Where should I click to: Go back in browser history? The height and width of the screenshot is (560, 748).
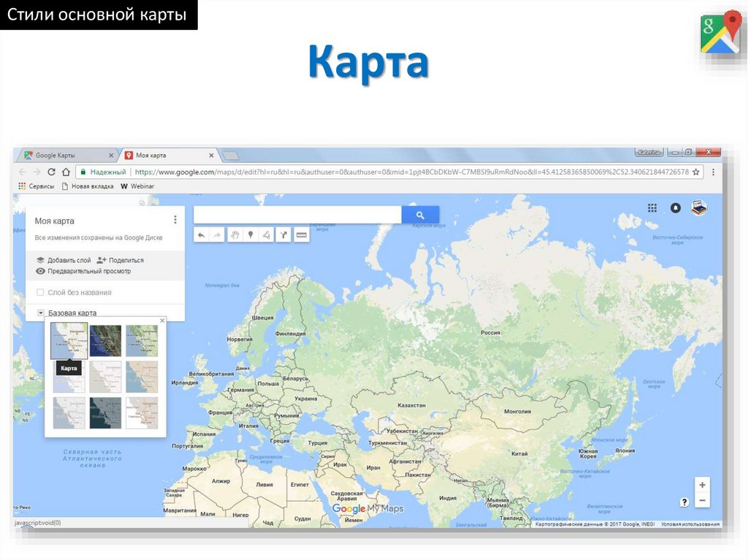[x=23, y=172]
